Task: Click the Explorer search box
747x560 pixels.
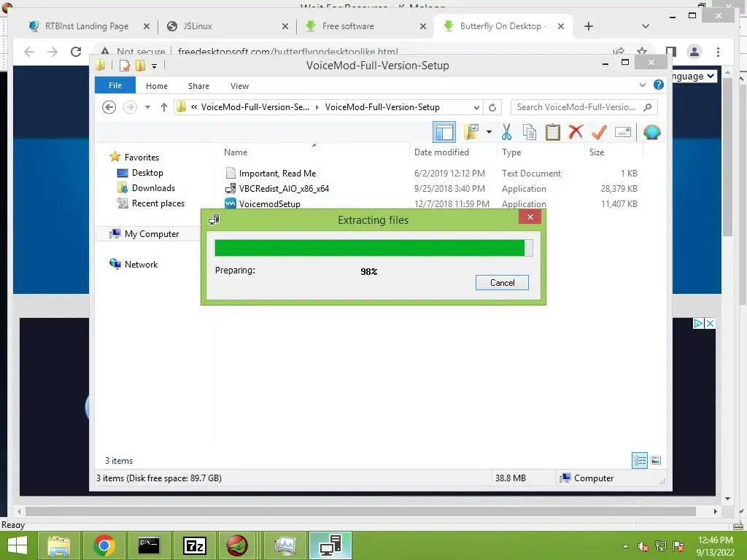Action: pyautogui.click(x=584, y=107)
